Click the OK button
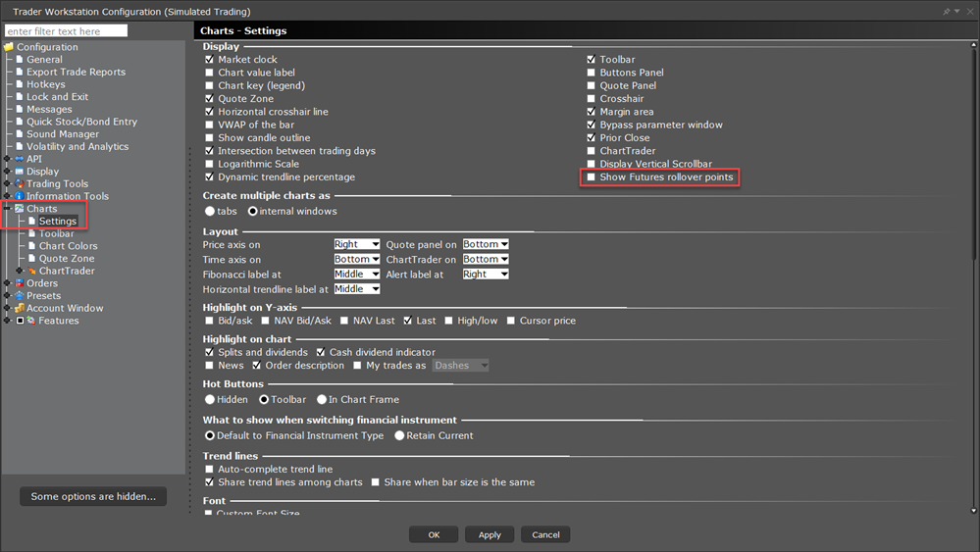Viewport: 980px width, 552px height. click(434, 534)
